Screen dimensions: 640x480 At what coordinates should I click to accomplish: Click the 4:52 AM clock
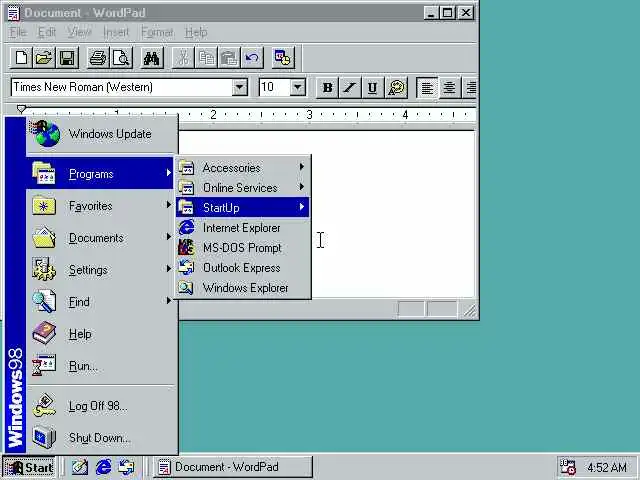tap(607, 467)
